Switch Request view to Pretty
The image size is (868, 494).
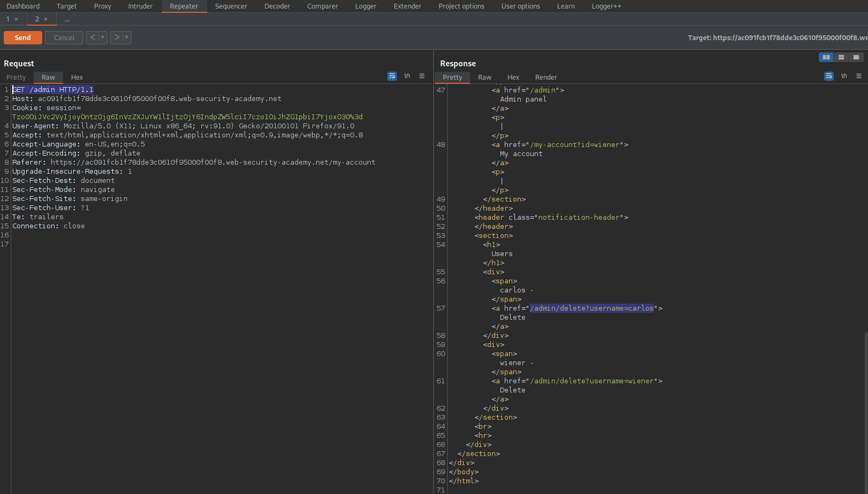coord(16,78)
